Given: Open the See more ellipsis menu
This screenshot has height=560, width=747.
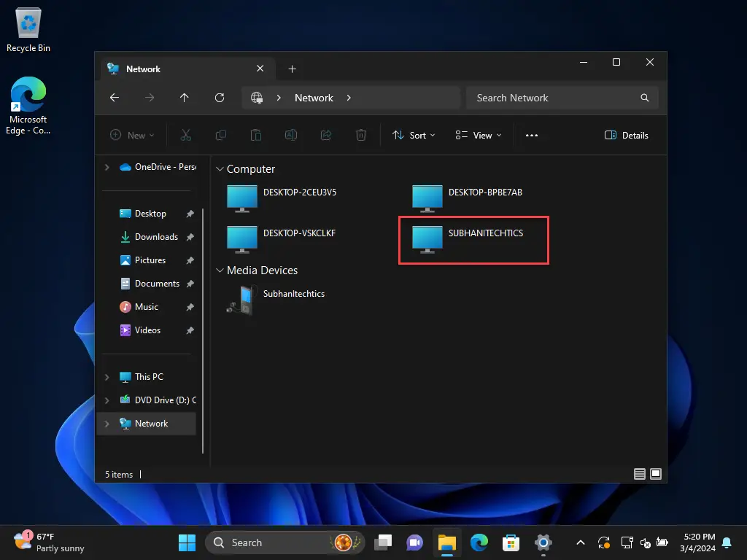Looking at the screenshot, I should click(532, 135).
